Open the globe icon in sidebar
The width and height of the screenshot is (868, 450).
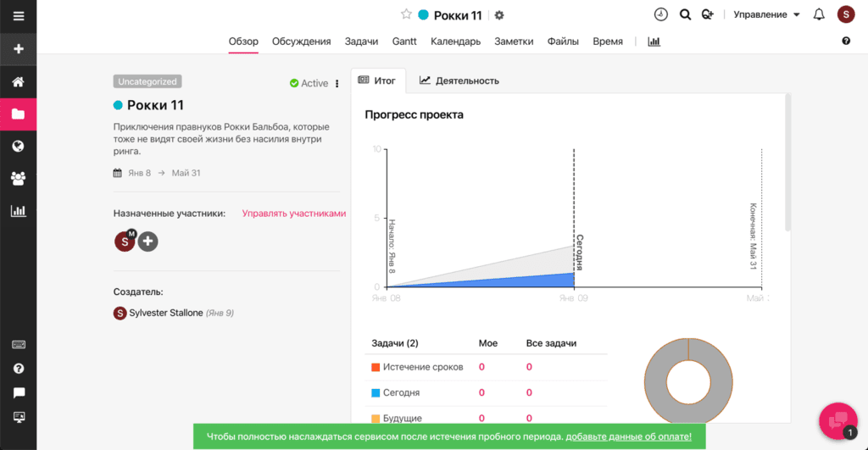[x=18, y=146]
